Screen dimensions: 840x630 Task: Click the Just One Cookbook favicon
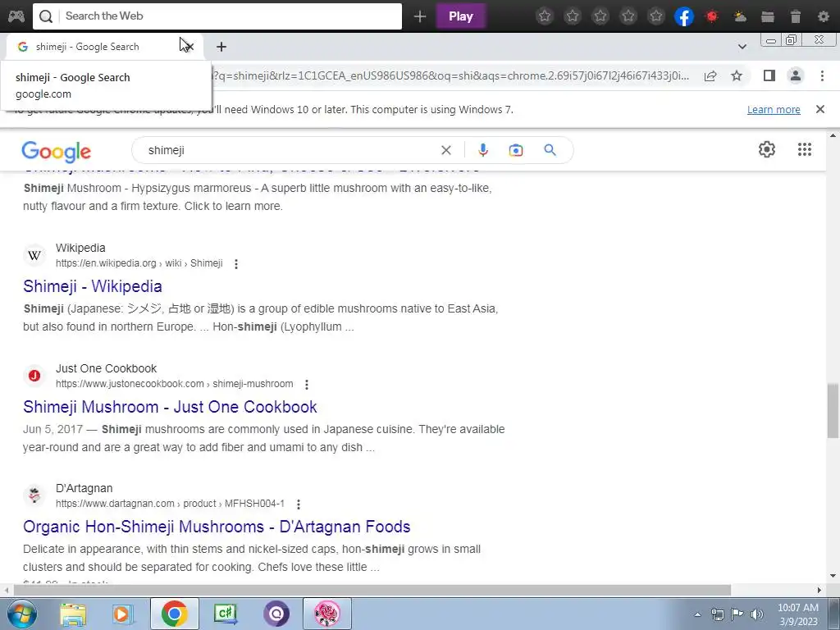pyautogui.click(x=34, y=376)
